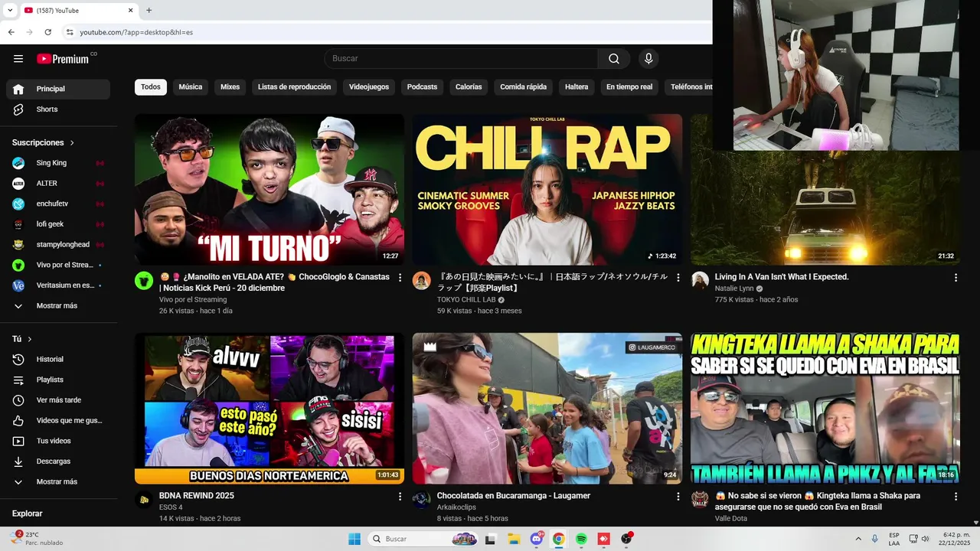Open Veritasium en español subscription
This screenshot has height=551, width=980.
click(58, 285)
